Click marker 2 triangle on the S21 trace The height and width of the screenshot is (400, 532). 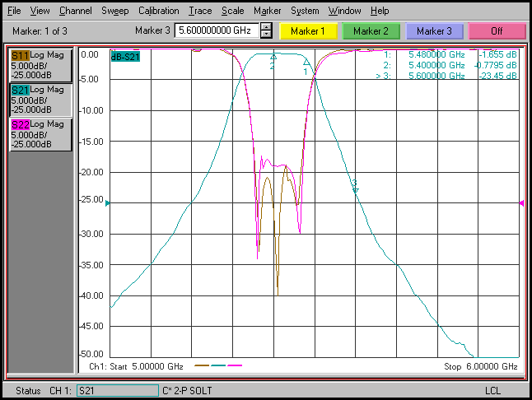[x=273, y=57]
